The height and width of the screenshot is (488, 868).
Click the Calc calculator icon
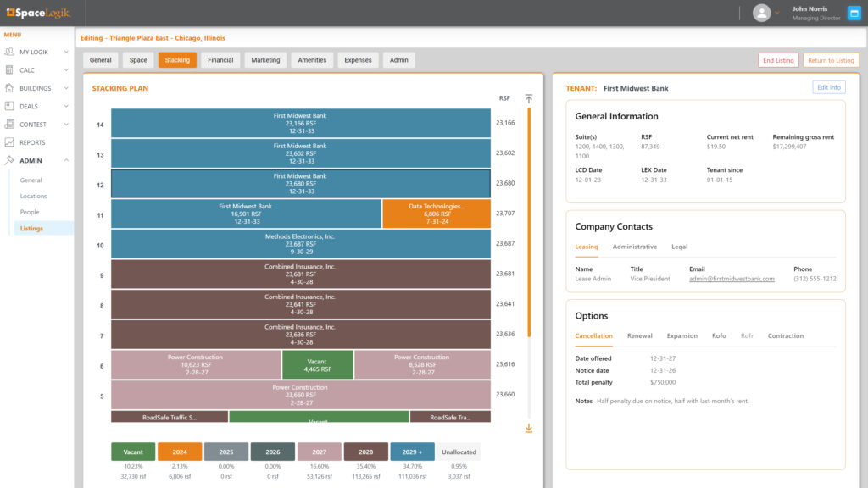pyautogui.click(x=9, y=70)
